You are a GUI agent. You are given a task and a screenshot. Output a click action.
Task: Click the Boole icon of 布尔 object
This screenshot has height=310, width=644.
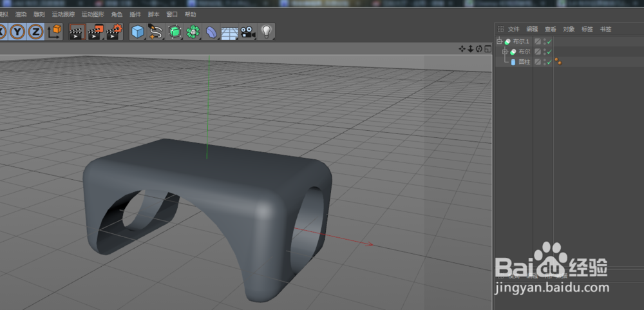tap(513, 52)
